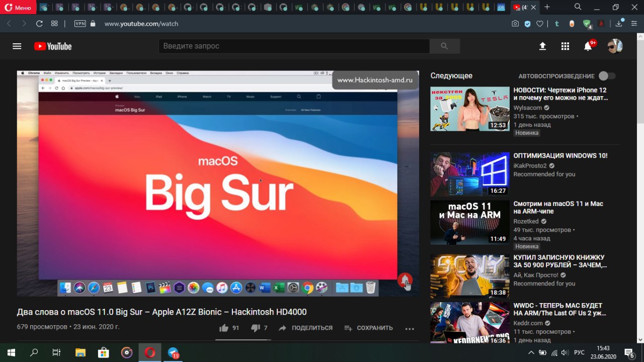This screenshot has height=362, width=644.
Task: Go forward to the next page
Action: pyautogui.click(x=24, y=24)
